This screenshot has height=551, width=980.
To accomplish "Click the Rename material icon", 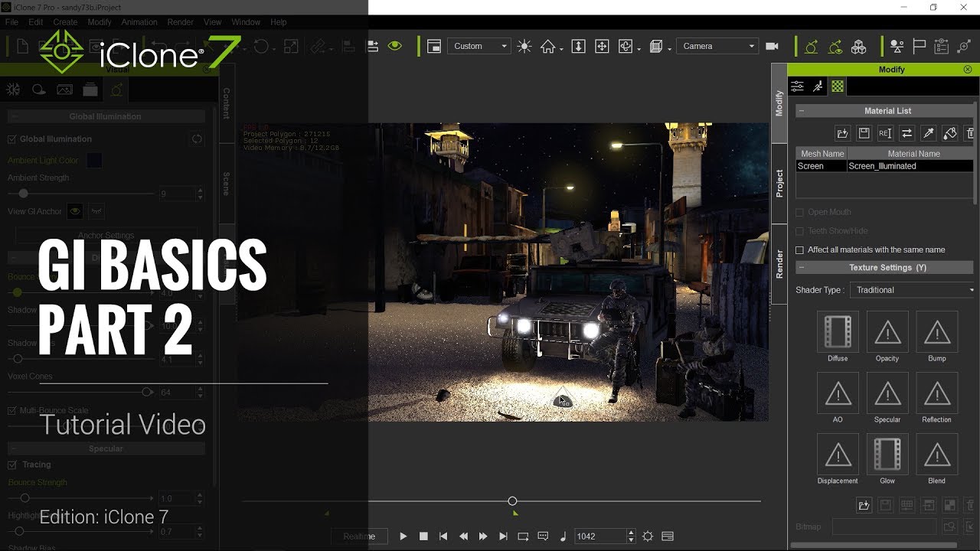I will tap(885, 133).
